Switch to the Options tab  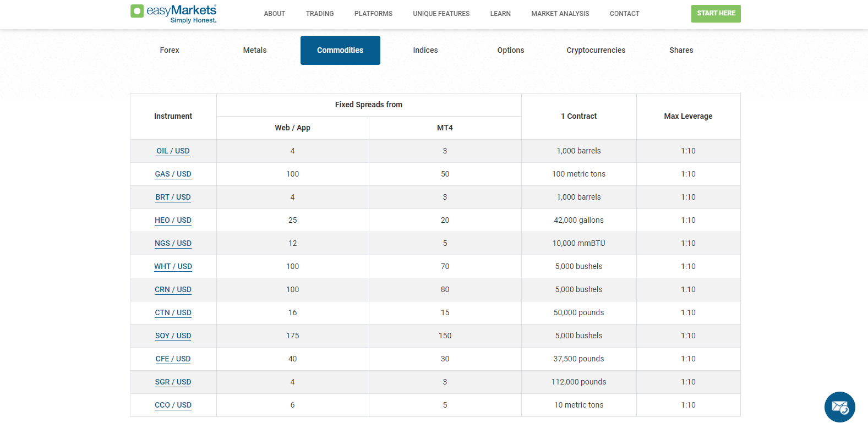[511, 50]
